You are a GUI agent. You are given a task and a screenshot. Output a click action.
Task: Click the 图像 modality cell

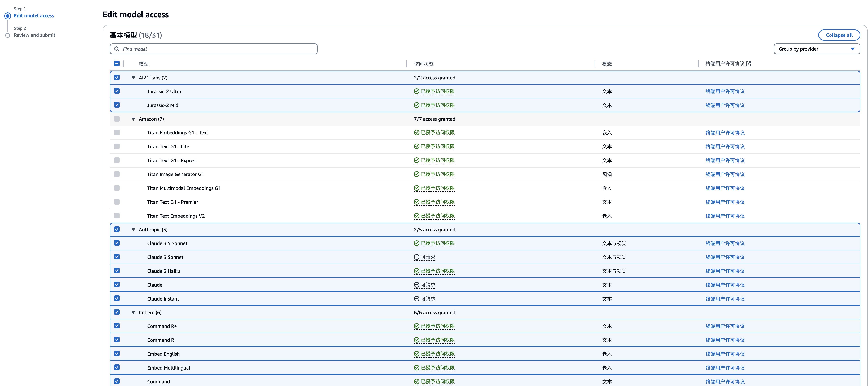(607, 174)
